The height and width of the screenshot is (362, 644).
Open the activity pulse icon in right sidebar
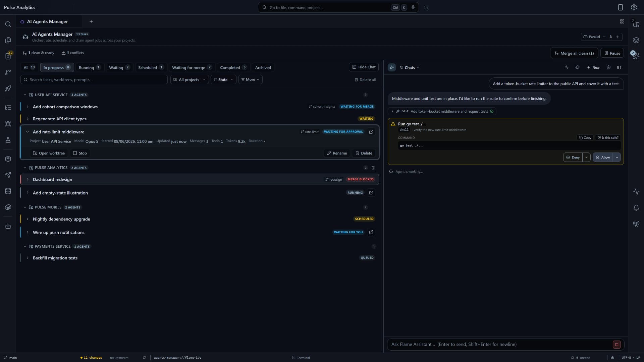coord(636,192)
